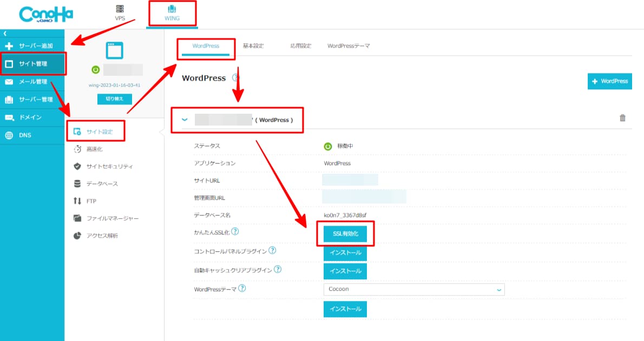The image size is (644, 341).
Task: Switch to the WordPressテーマ tab
Action: tap(349, 46)
